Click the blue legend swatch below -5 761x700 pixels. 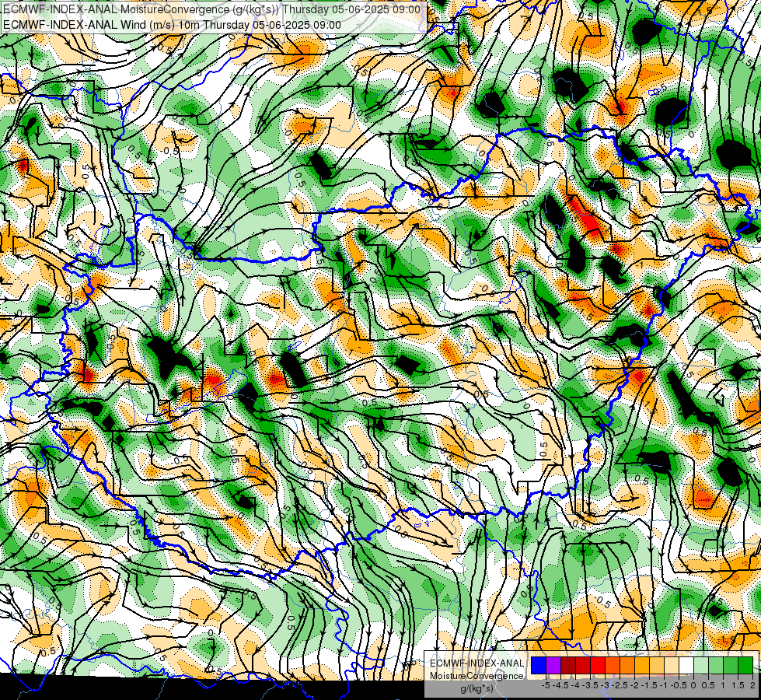click(539, 665)
